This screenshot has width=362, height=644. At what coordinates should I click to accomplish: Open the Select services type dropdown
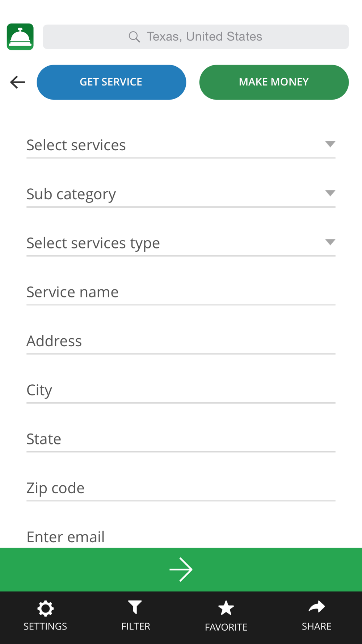click(x=181, y=243)
